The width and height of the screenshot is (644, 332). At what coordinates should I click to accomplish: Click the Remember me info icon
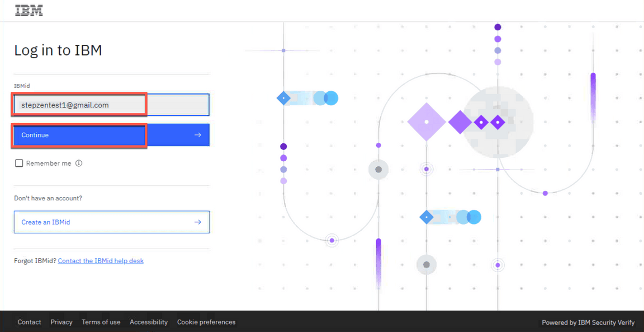pyautogui.click(x=79, y=163)
